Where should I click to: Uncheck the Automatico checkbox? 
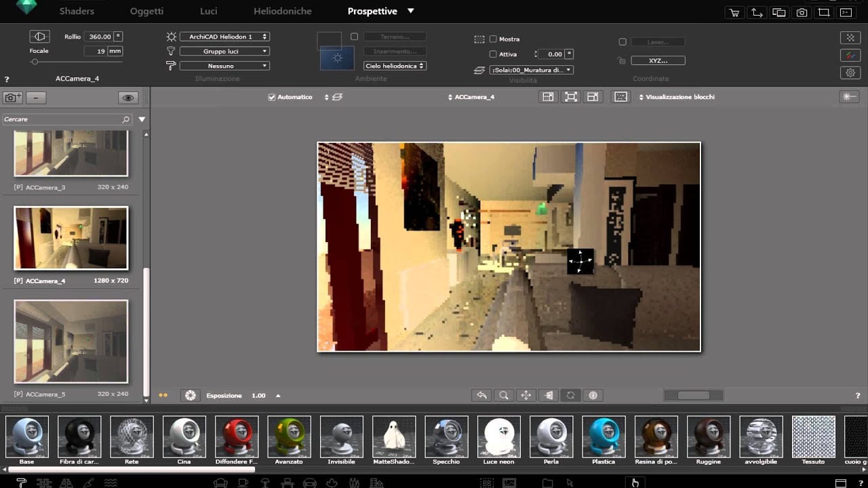(272, 97)
